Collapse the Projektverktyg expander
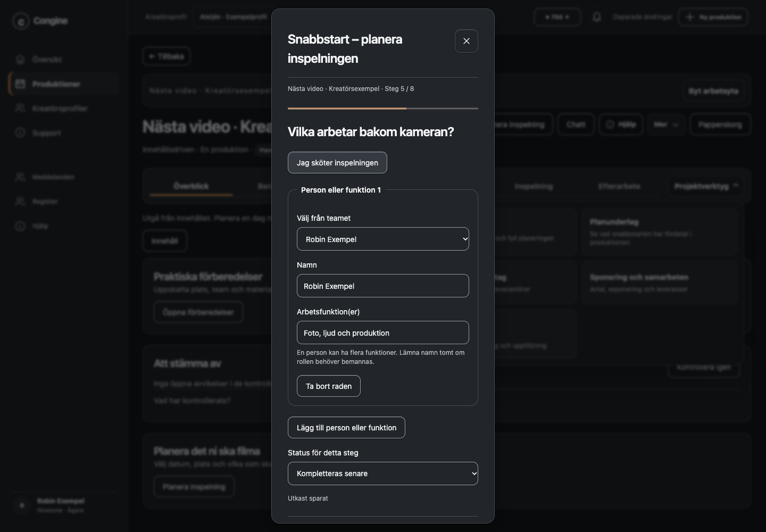The height and width of the screenshot is (532, 766). [706, 186]
